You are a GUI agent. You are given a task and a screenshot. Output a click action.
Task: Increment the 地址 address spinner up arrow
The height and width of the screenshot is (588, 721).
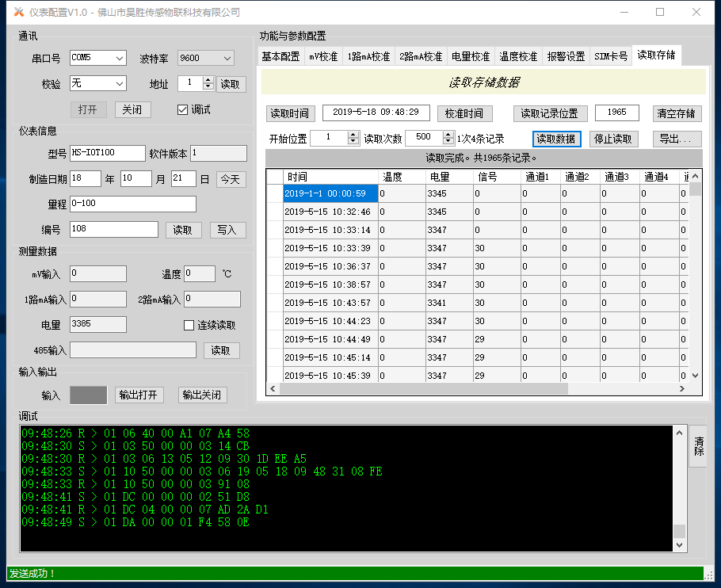(x=208, y=80)
